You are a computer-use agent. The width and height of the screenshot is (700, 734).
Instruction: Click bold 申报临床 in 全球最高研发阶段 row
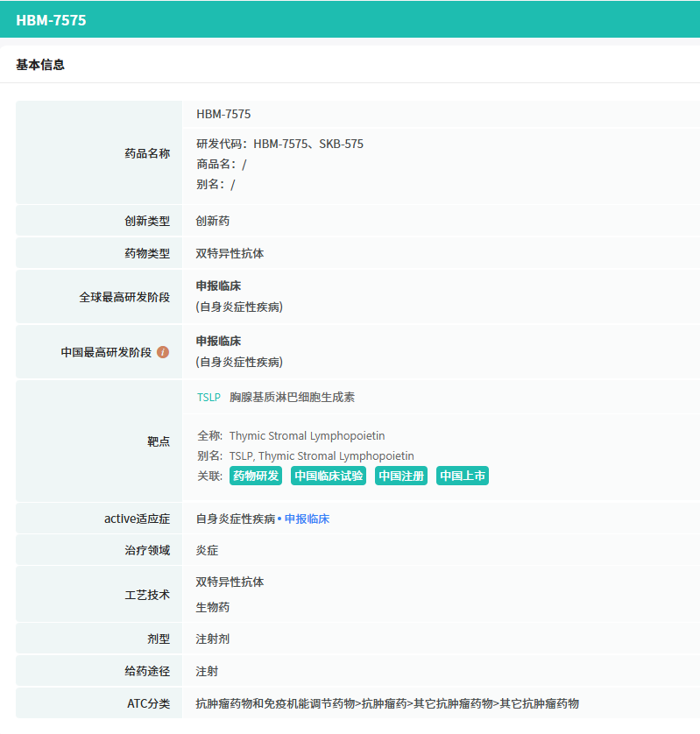[218, 286]
